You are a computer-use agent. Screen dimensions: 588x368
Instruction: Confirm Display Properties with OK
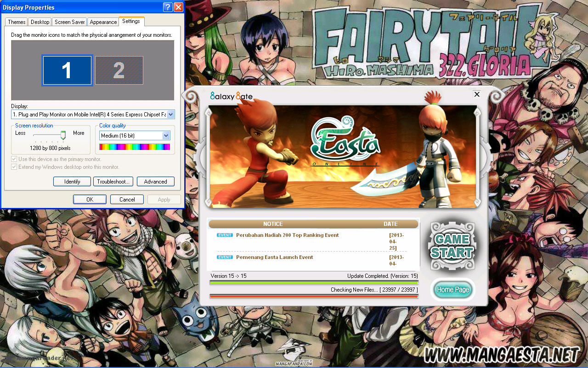pos(90,200)
